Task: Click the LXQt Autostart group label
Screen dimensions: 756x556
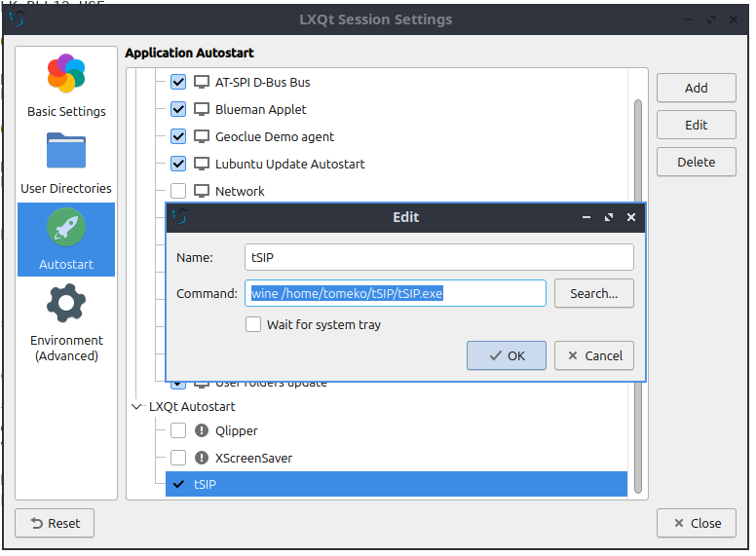Action: pos(192,407)
